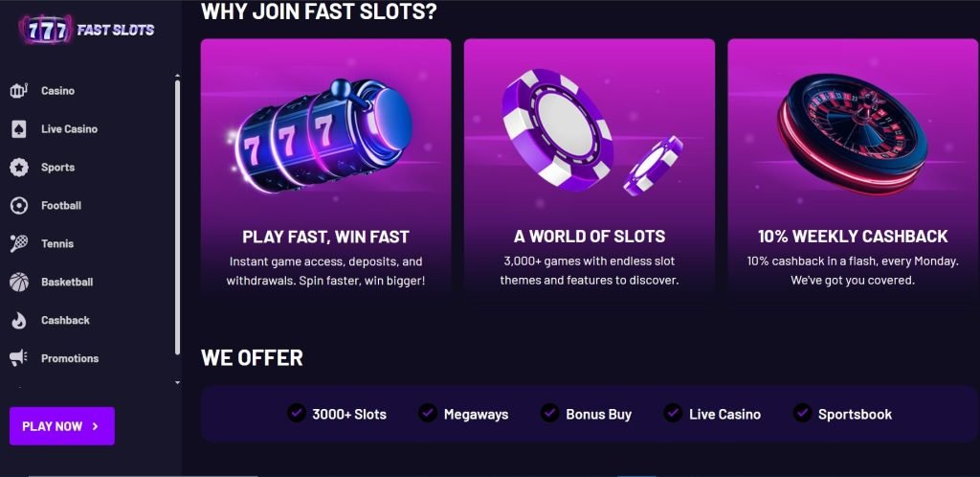Select the Sports star icon
The image size is (980, 477).
(x=18, y=168)
